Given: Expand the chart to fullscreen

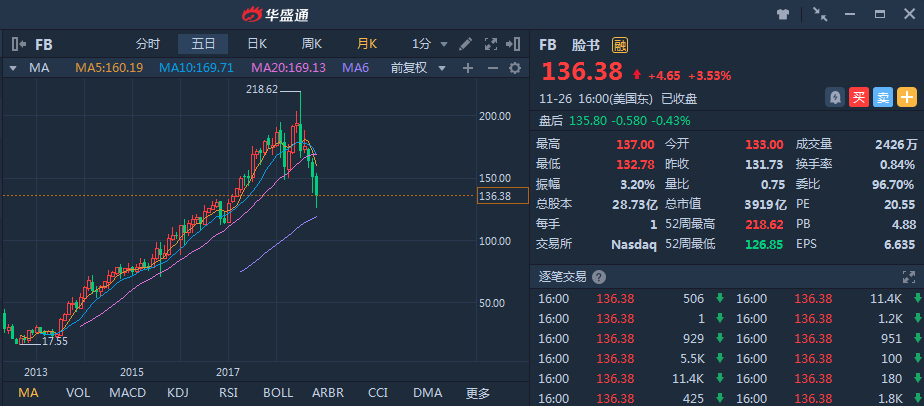Looking at the screenshot, I should pyautogui.click(x=490, y=44).
